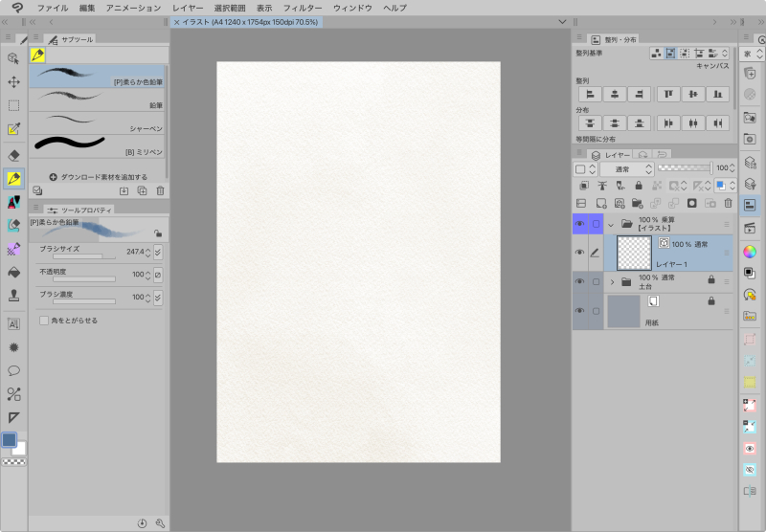Select the Fill bucket tool

pos(13,272)
